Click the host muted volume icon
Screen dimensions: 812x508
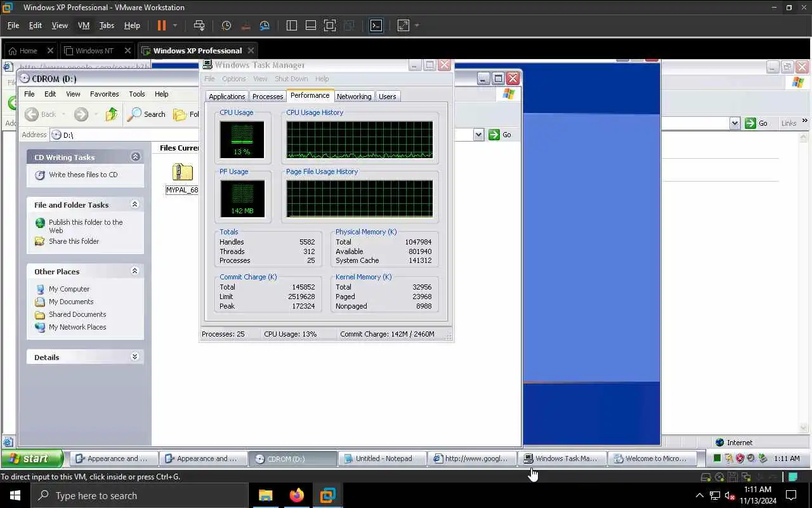click(x=730, y=495)
